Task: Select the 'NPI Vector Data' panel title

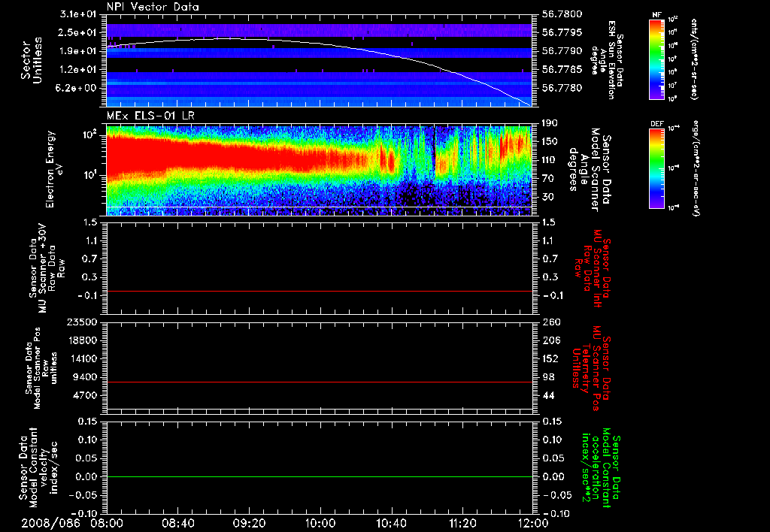Action: click(x=153, y=7)
